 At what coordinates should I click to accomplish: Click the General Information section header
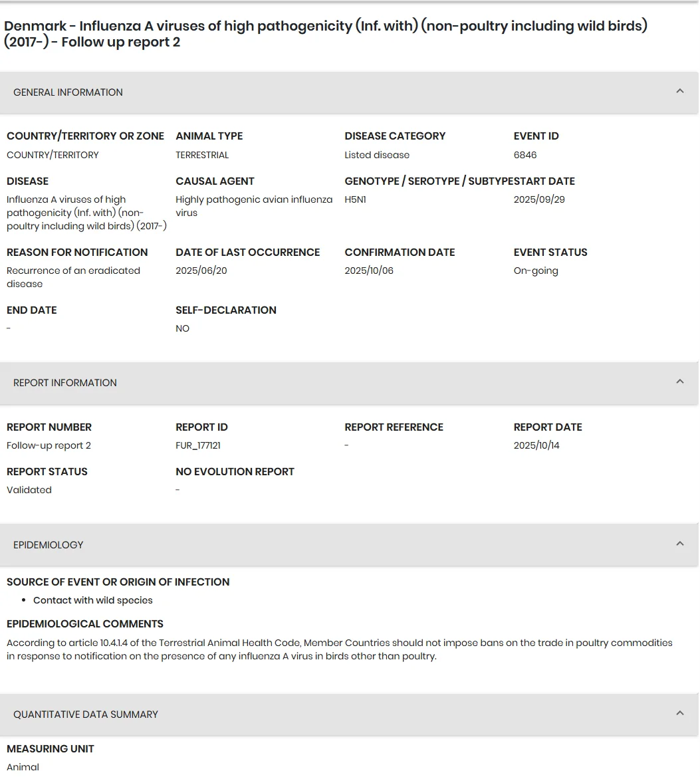click(x=349, y=92)
